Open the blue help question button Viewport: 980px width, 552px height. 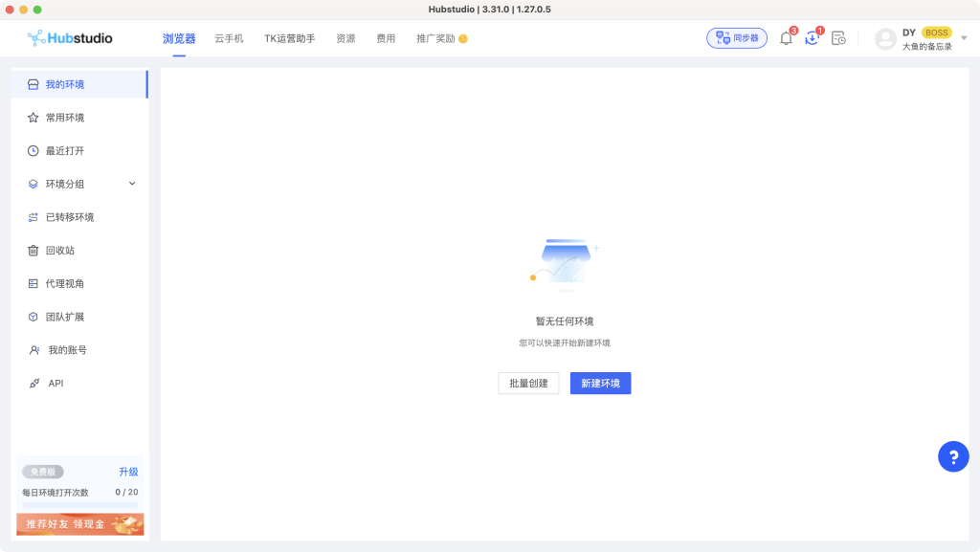tap(953, 456)
